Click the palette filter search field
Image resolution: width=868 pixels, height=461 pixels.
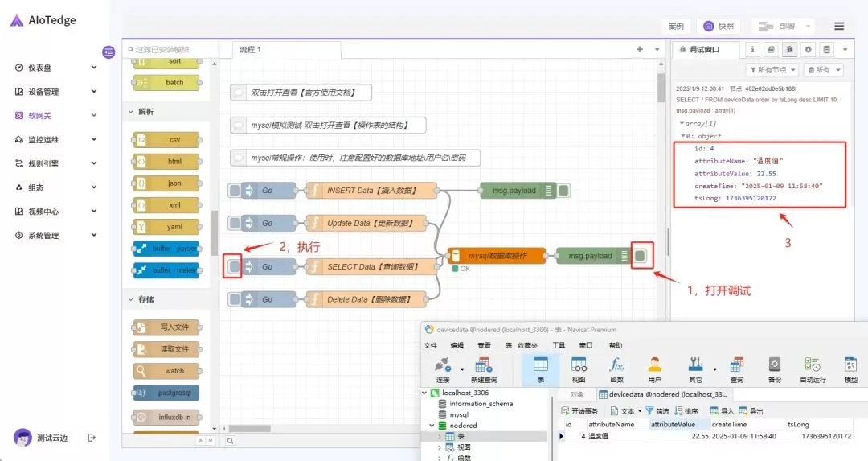pyautogui.click(x=169, y=50)
